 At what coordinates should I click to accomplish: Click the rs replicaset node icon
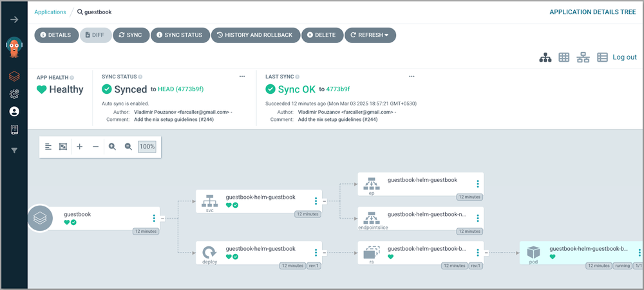pos(372,253)
